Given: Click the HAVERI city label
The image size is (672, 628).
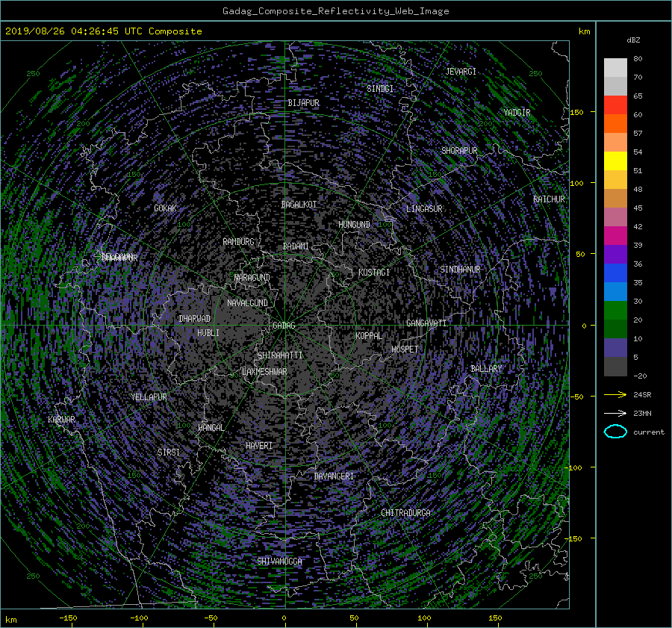Looking at the screenshot, I should tap(259, 446).
